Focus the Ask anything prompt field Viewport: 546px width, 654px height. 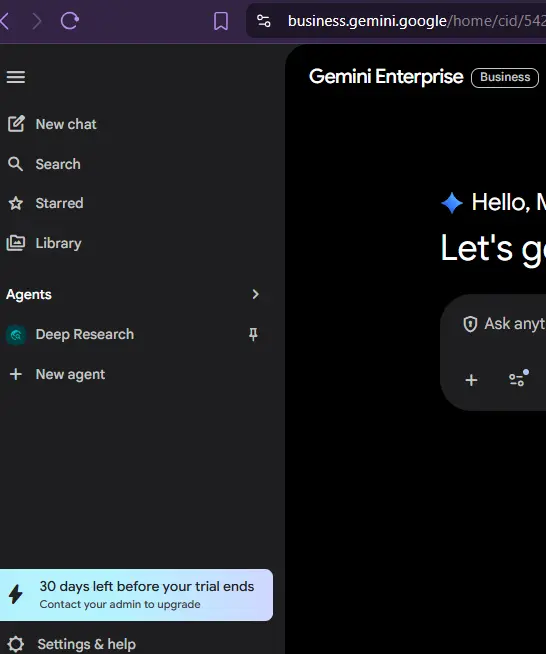pos(513,324)
